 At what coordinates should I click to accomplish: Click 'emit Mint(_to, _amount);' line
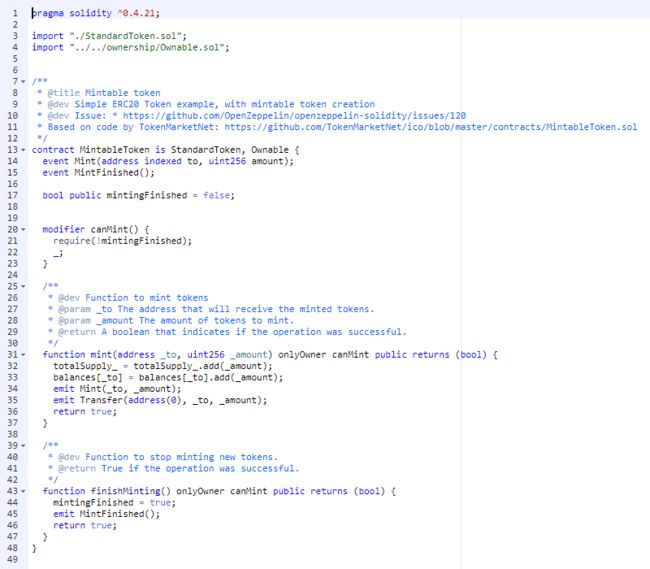117,389
